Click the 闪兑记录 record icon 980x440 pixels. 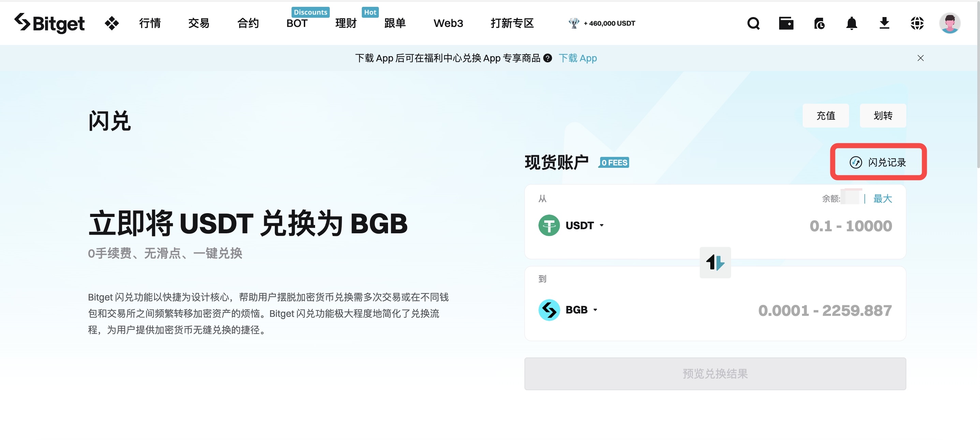point(856,162)
